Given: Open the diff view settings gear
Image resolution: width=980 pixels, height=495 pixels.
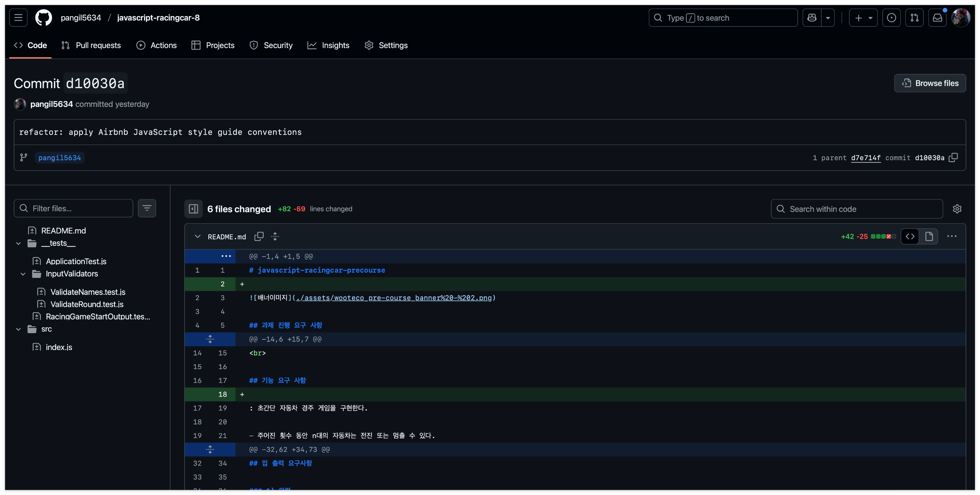Looking at the screenshot, I should pyautogui.click(x=957, y=209).
